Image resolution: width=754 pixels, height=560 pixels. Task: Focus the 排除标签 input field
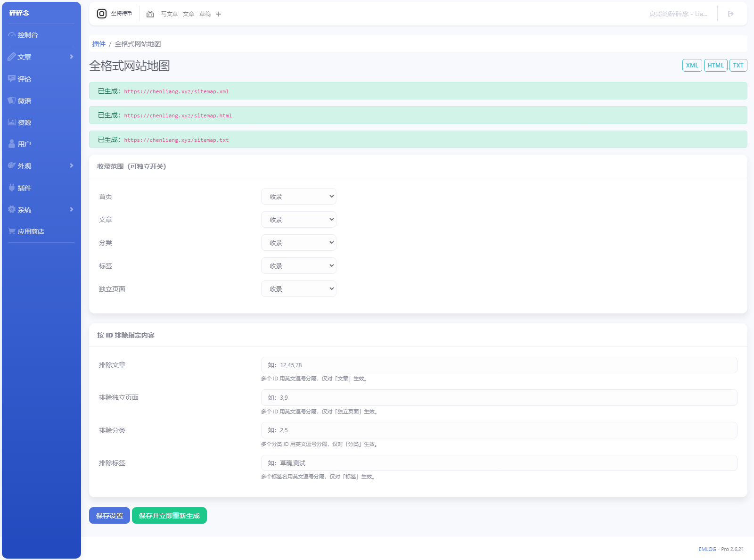(499, 463)
